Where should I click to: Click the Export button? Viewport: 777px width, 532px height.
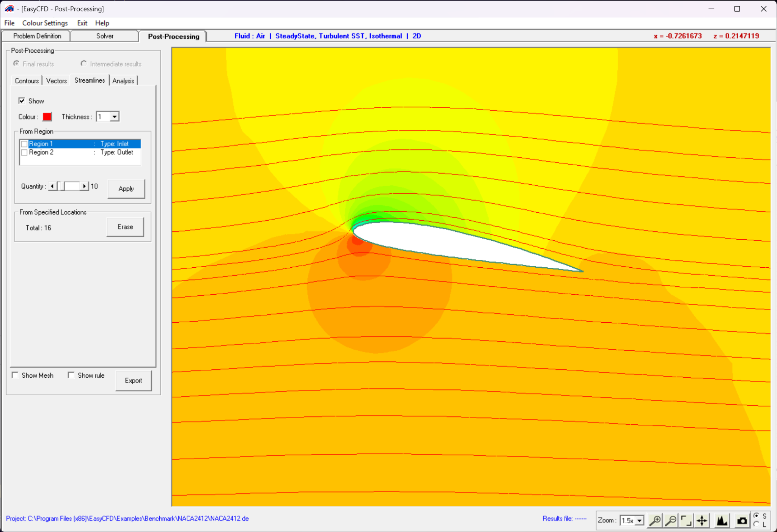134,380
